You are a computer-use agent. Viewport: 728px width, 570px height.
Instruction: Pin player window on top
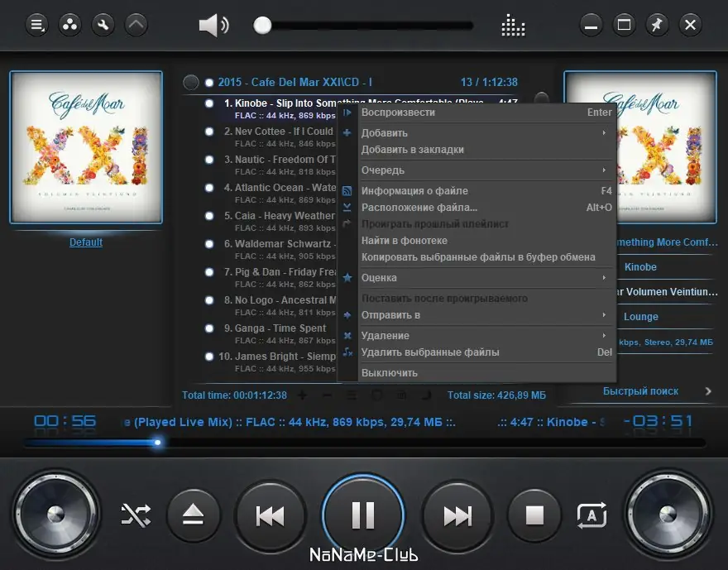click(657, 25)
